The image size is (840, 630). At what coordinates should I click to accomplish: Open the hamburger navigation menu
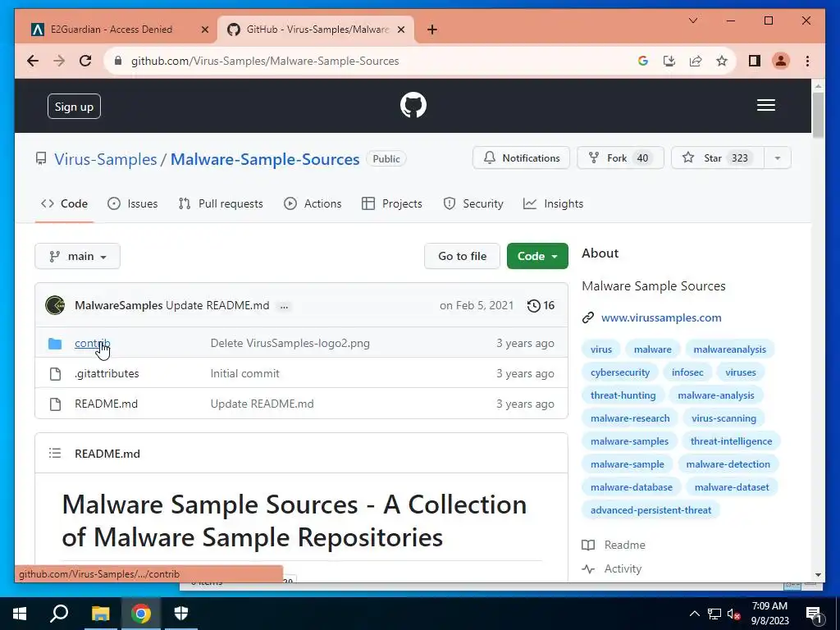pos(765,105)
